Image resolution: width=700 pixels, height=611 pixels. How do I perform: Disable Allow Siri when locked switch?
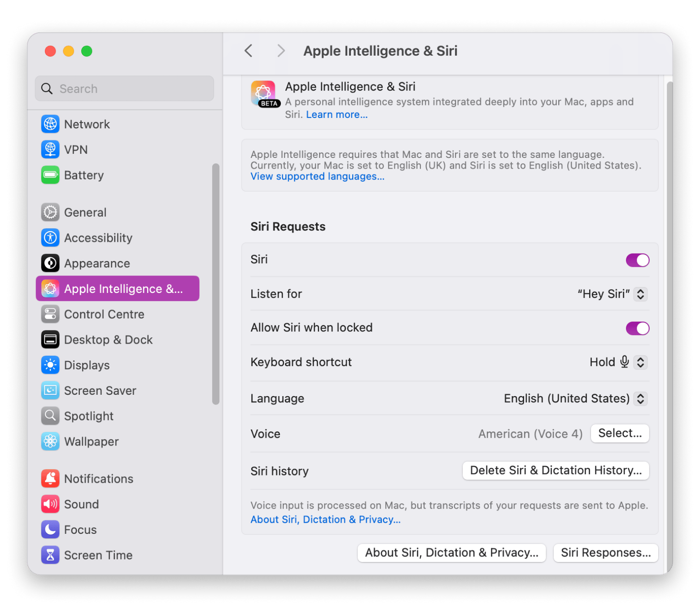637,328
